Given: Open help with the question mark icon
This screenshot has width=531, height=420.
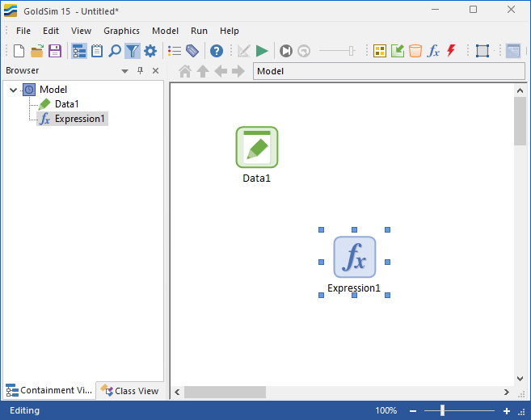Looking at the screenshot, I should [217, 51].
